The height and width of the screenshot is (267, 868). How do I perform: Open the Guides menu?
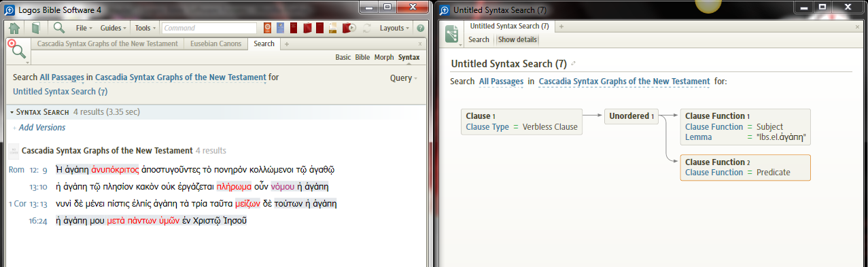(114, 28)
